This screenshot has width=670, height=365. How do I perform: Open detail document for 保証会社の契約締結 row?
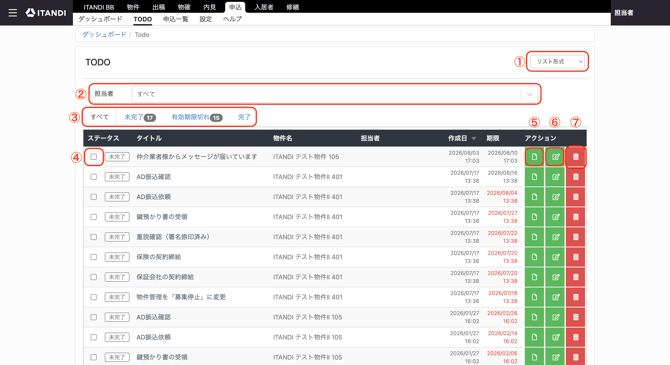pos(534,277)
